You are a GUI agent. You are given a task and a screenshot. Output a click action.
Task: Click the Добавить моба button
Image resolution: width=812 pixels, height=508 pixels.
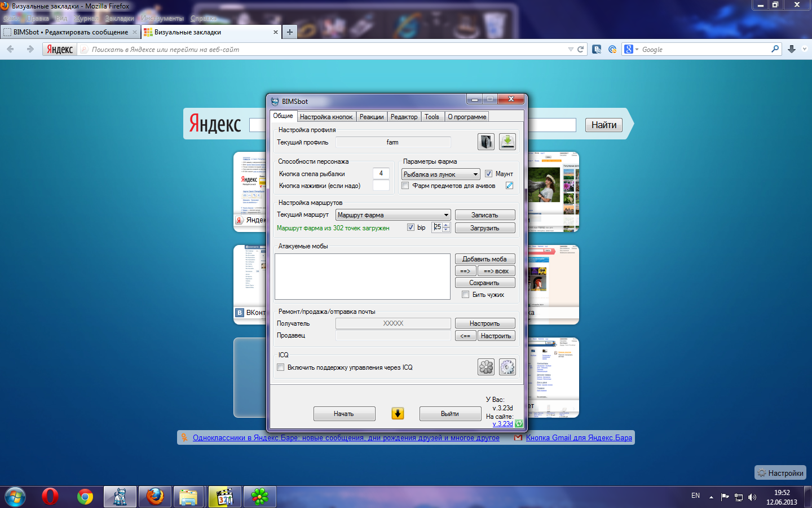[x=484, y=259]
